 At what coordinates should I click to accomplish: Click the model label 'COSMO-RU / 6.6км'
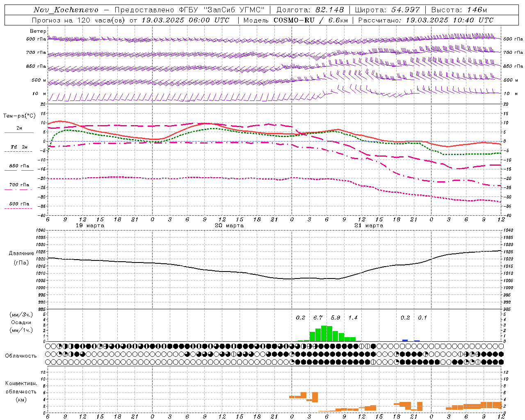(311, 20)
